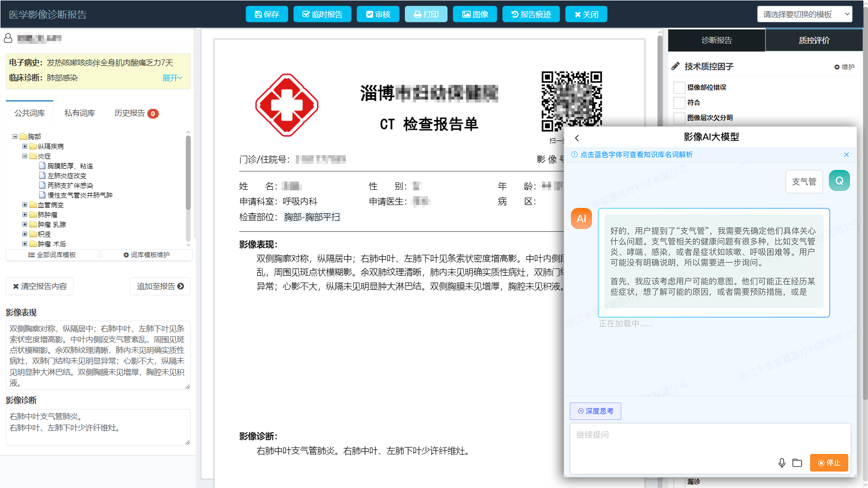Image resolution: width=868 pixels, height=488 pixels.
Task: Switch to the 私有词库 tab
Action: [x=79, y=112]
